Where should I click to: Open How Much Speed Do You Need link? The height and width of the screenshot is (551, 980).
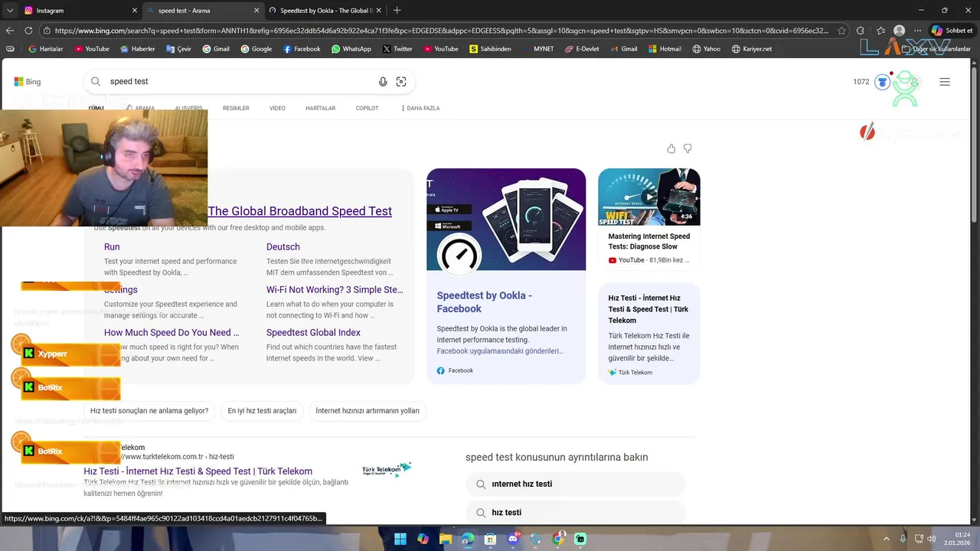pos(171,333)
